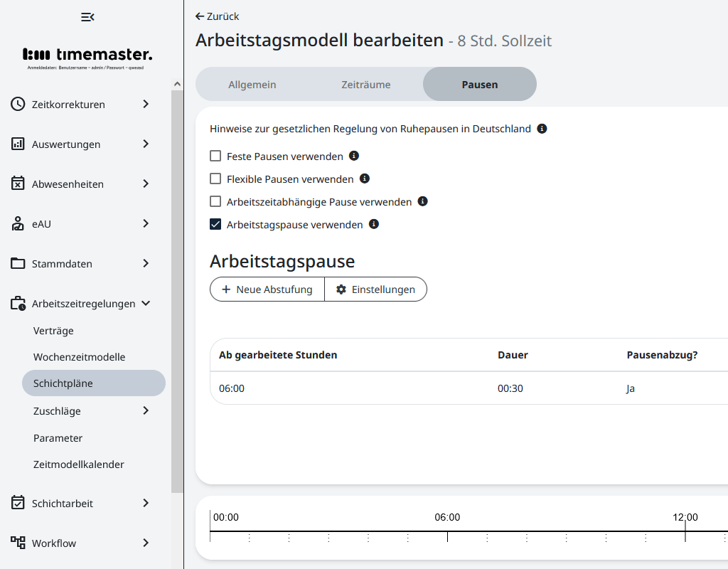The height and width of the screenshot is (569, 728).
Task: Uncheck Arbeitstagspause verwenden
Action: point(215,225)
